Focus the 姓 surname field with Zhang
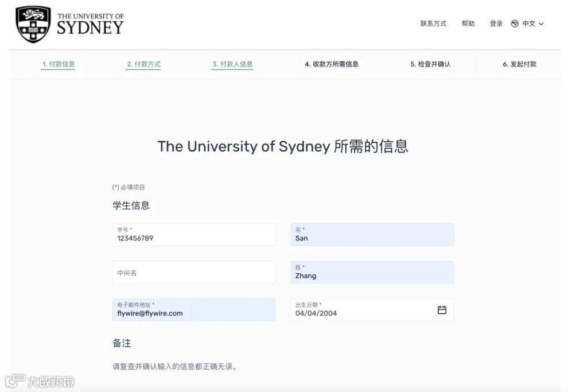This screenshot has height=392, width=568. click(372, 272)
